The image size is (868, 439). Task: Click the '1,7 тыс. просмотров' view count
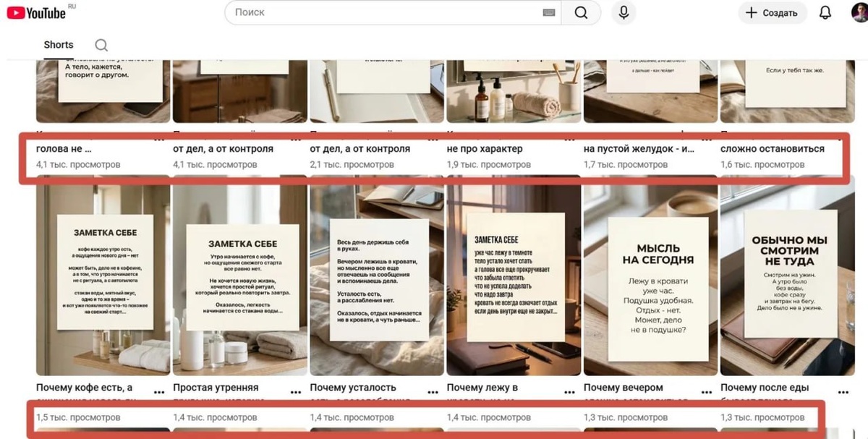point(626,165)
